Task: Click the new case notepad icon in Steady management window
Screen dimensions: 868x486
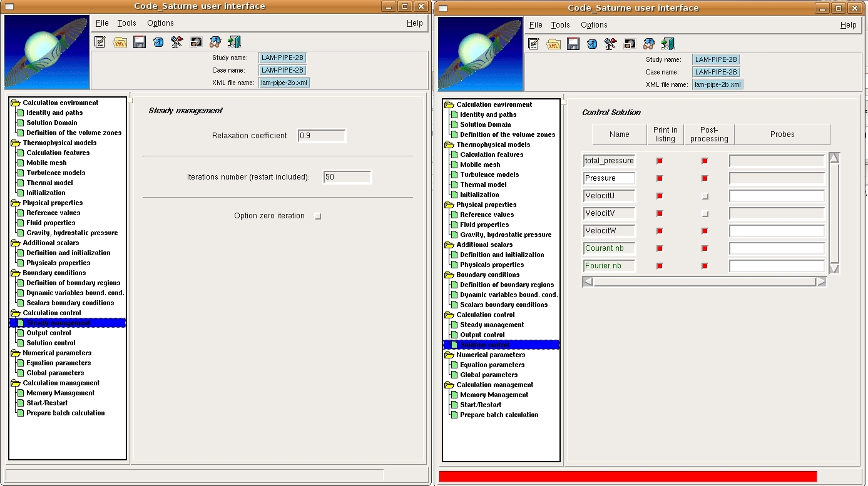Action: click(x=100, y=42)
